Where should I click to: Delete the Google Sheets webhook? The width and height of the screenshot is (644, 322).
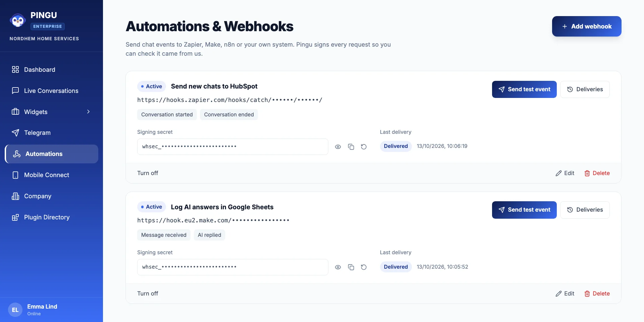coord(597,293)
